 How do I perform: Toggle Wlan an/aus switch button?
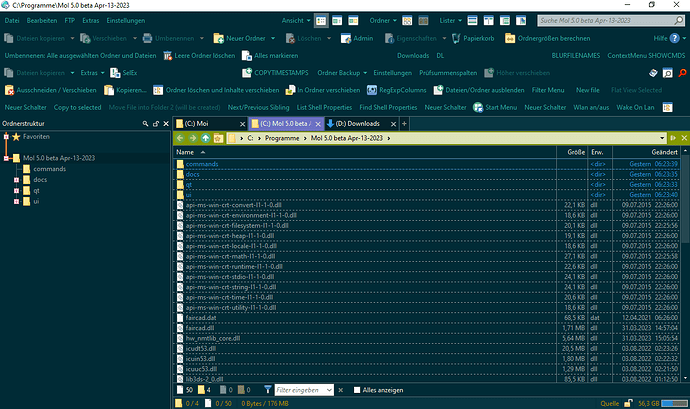click(597, 106)
